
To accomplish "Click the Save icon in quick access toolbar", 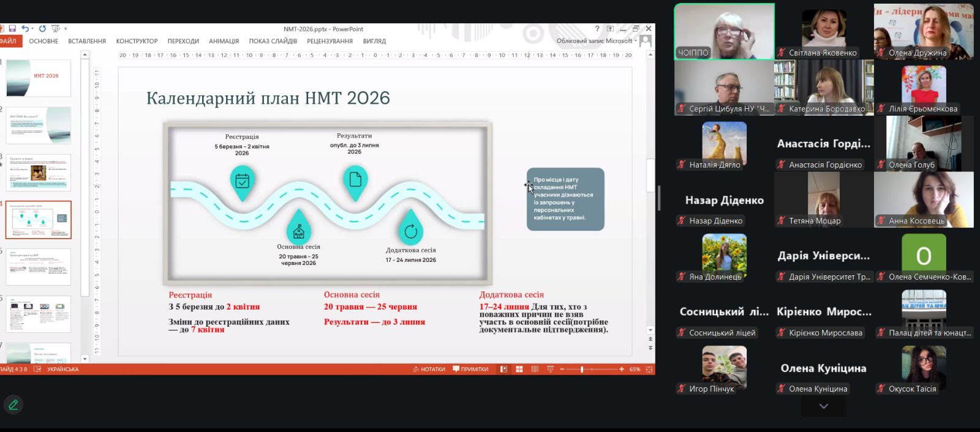I will (x=12, y=29).
